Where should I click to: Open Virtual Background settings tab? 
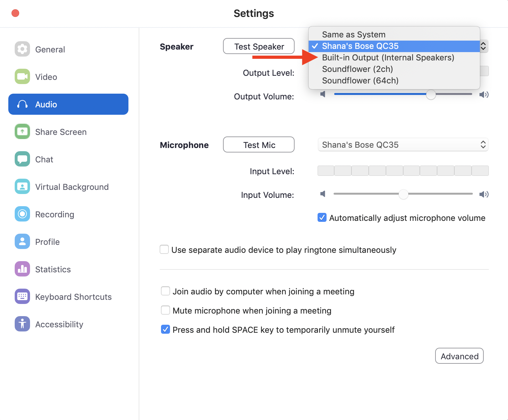(x=68, y=187)
